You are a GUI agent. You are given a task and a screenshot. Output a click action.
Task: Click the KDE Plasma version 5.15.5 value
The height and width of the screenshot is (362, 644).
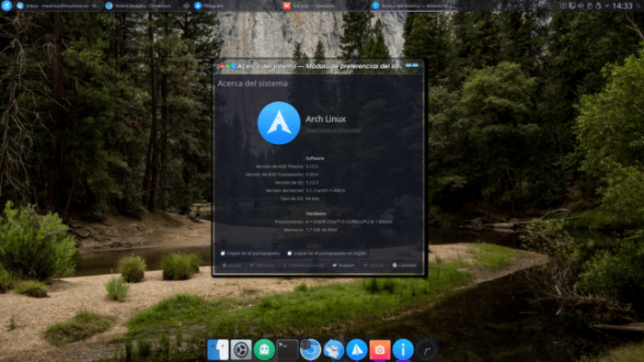coord(312,166)
